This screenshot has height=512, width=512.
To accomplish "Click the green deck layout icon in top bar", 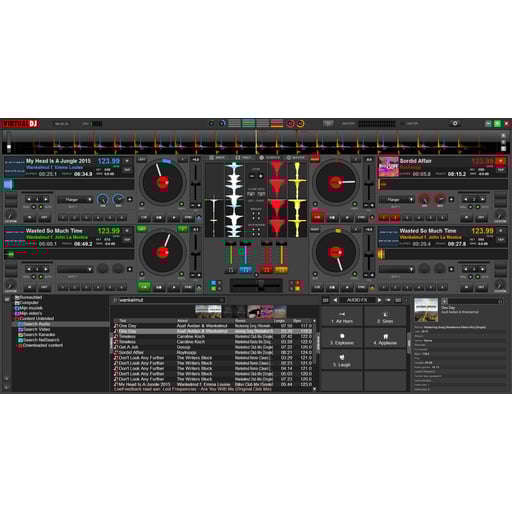I will coord(248,124).
